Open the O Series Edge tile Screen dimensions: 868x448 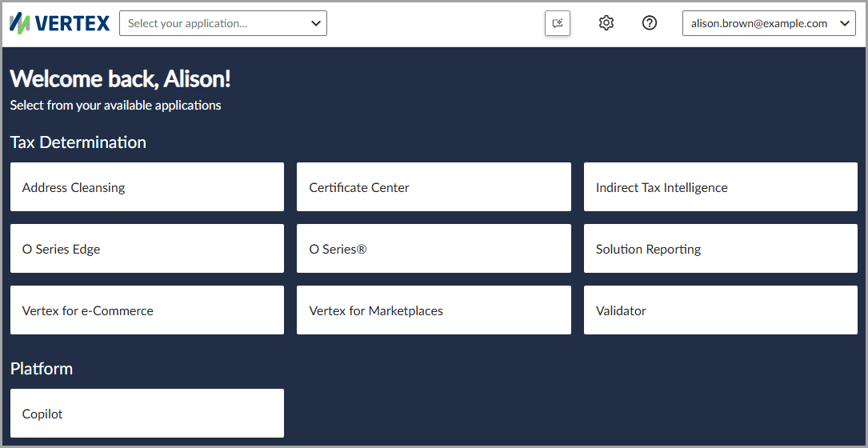point(147,248)
